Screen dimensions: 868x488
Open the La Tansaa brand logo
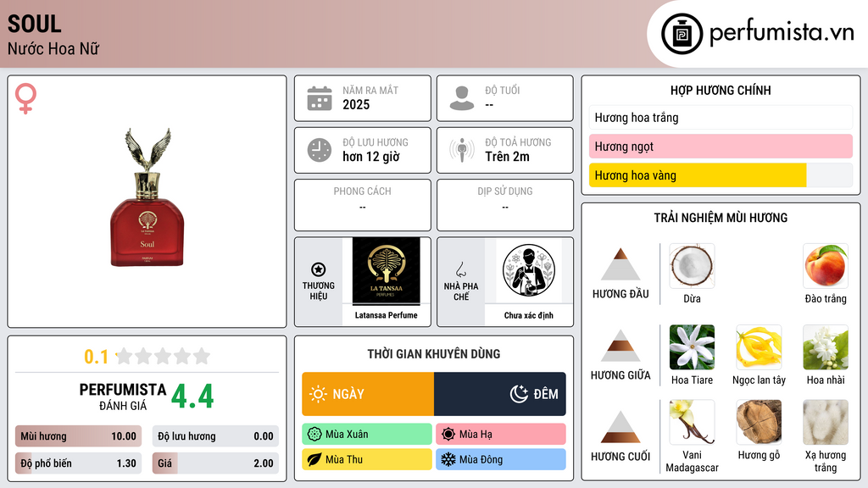386,271
